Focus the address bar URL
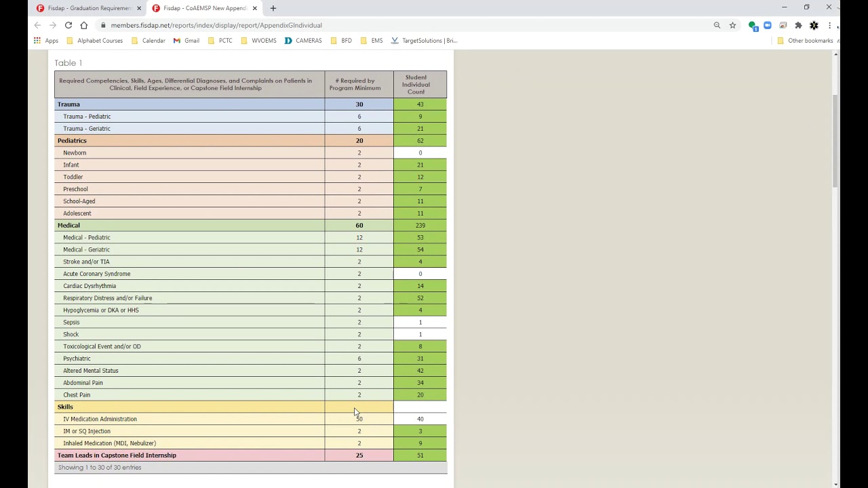 [216, 25]
